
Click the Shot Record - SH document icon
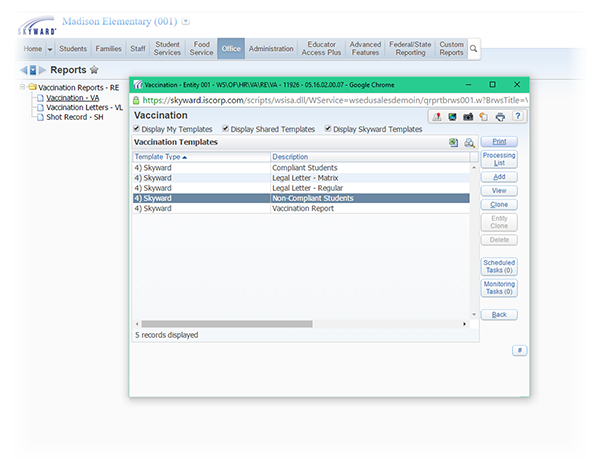point(40,117)
